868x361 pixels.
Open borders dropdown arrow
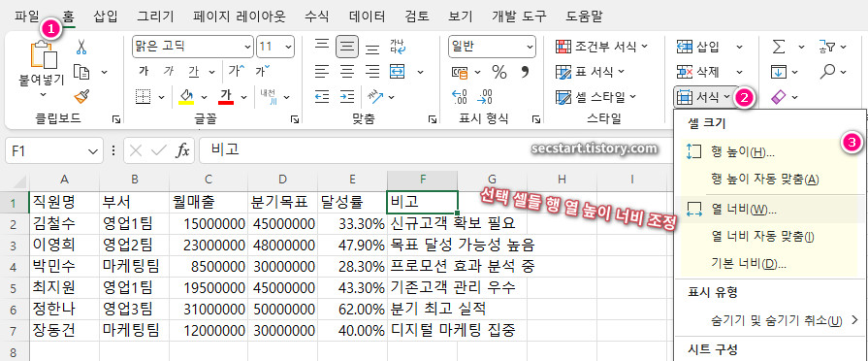coord(161,97)
